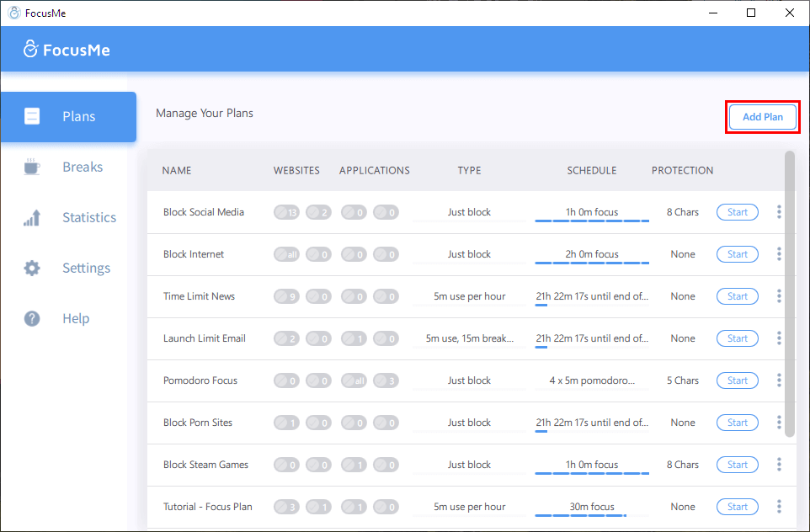
Task: Switch to the Statistics section
Action: (x=88, y=217)
